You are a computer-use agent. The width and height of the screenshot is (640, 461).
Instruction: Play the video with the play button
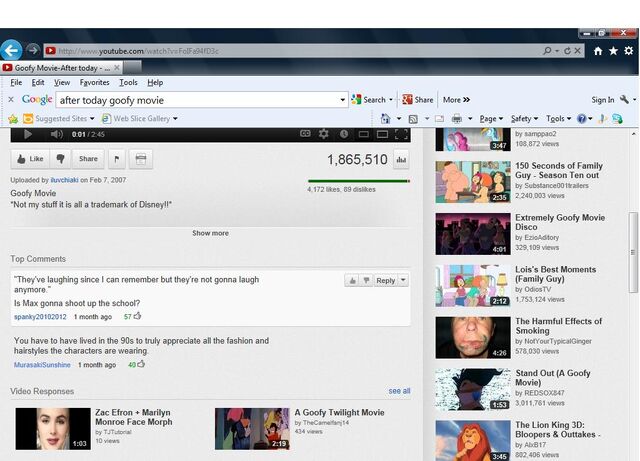coord(27,134)
